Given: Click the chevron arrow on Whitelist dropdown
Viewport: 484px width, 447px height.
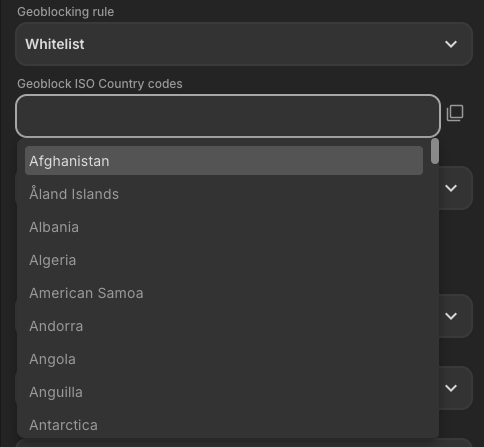Looking at the screenshot, I should click(451, 44).
